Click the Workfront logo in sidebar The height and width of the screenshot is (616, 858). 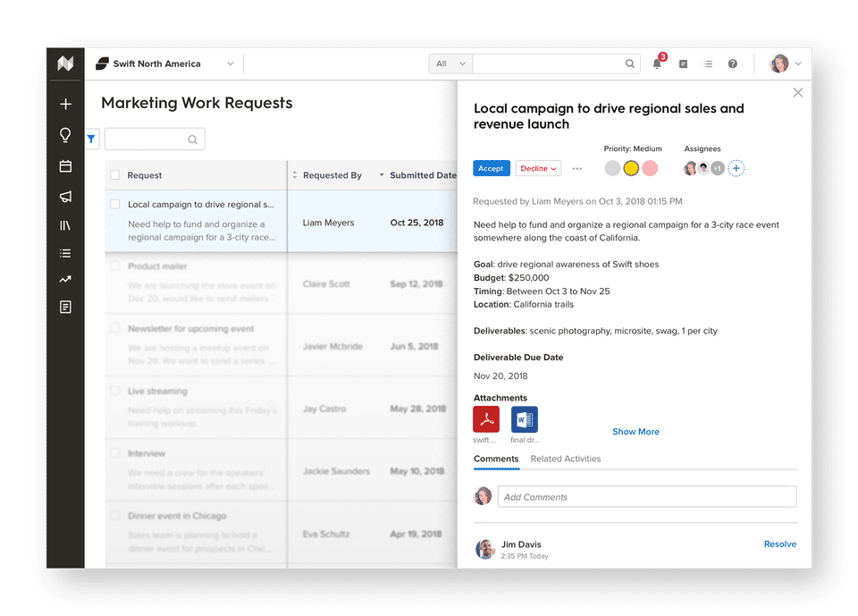(65, 63)
